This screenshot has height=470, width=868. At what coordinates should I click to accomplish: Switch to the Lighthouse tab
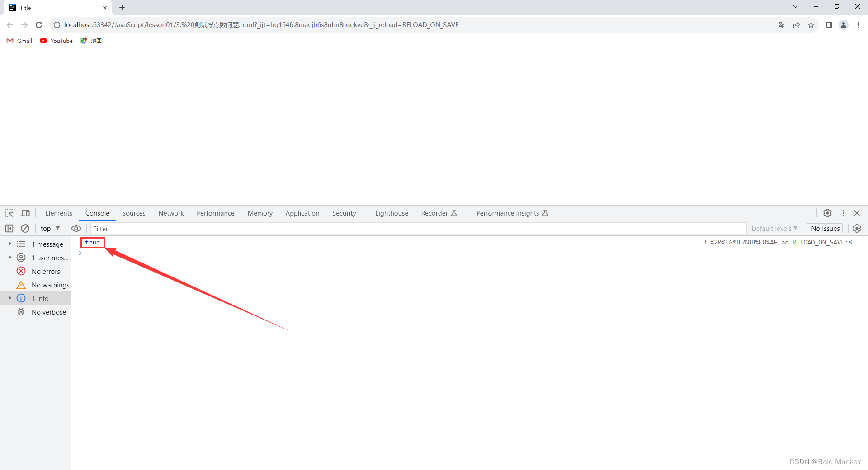tap(392, 213)
